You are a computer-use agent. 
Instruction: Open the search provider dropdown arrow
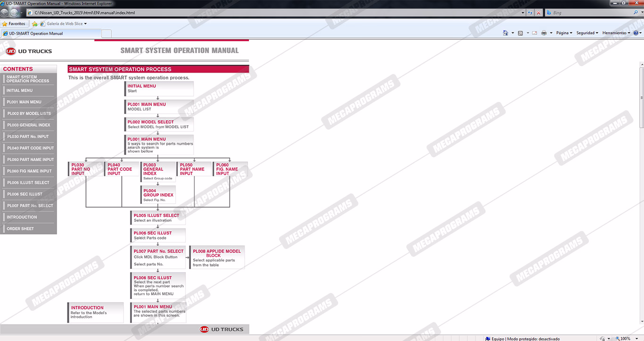[x=641, y=13]
